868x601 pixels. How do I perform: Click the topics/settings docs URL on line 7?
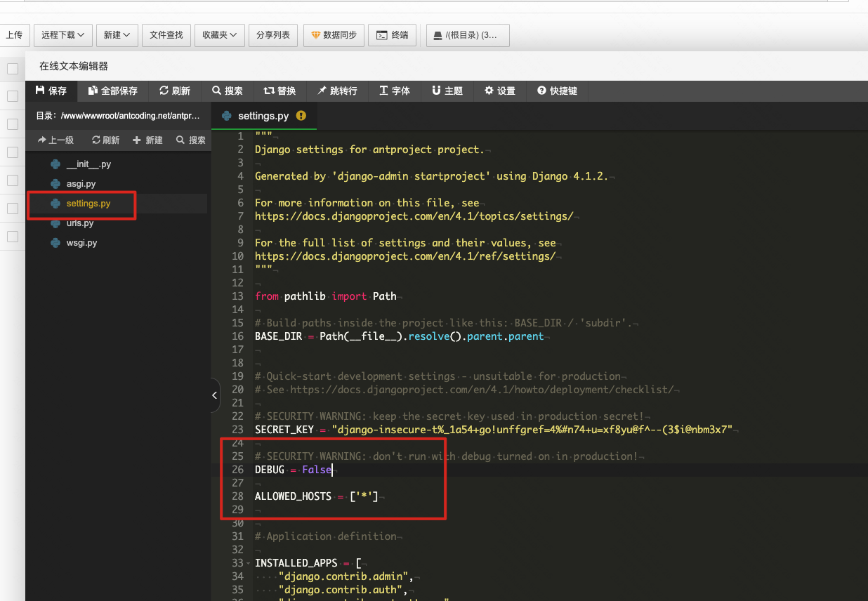(414, 216)
